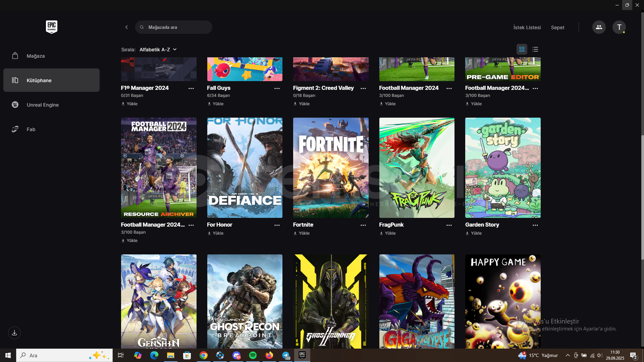The image size is (644, 362).
Task: Switch to list view layout
Action: click(x=535, y=49)
